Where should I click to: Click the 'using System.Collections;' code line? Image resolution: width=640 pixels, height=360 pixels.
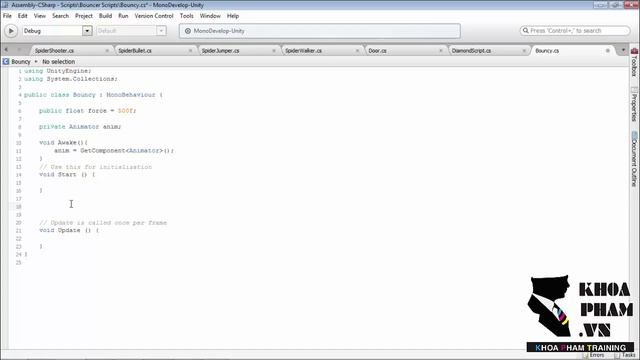click(71, 79)
